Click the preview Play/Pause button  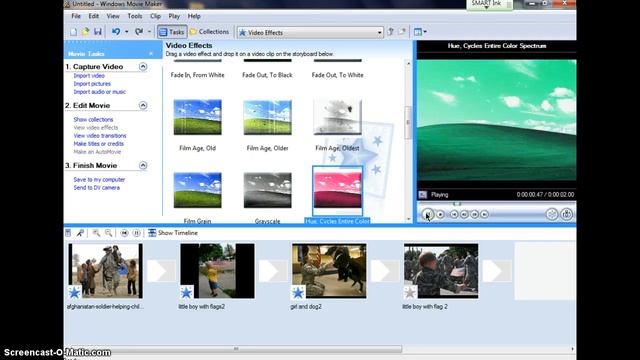(x=428, y=214)
